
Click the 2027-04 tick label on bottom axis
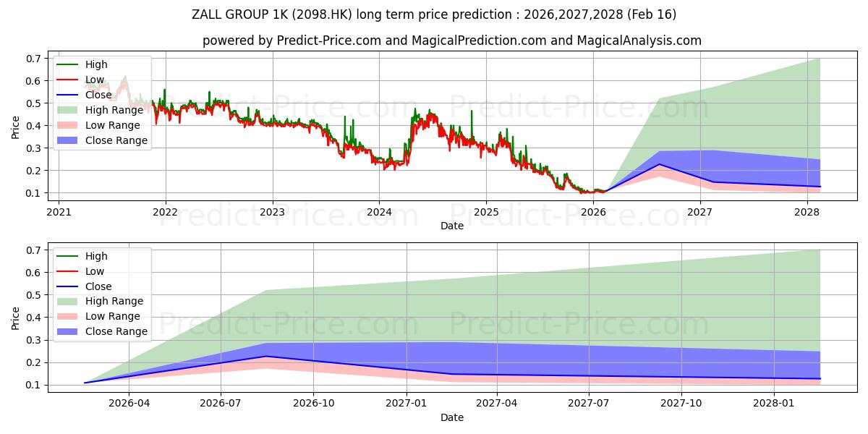498,404
